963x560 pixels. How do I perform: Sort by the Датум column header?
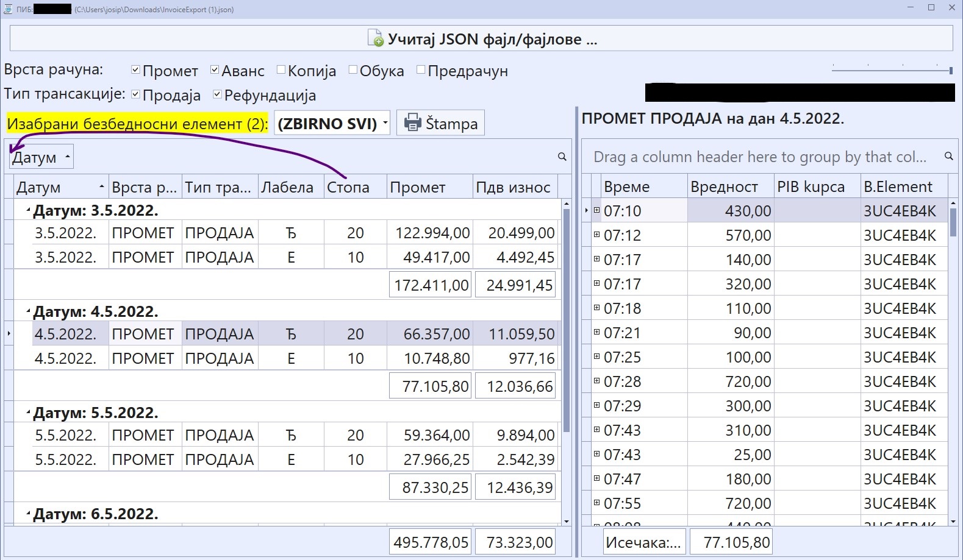[60, 186]
